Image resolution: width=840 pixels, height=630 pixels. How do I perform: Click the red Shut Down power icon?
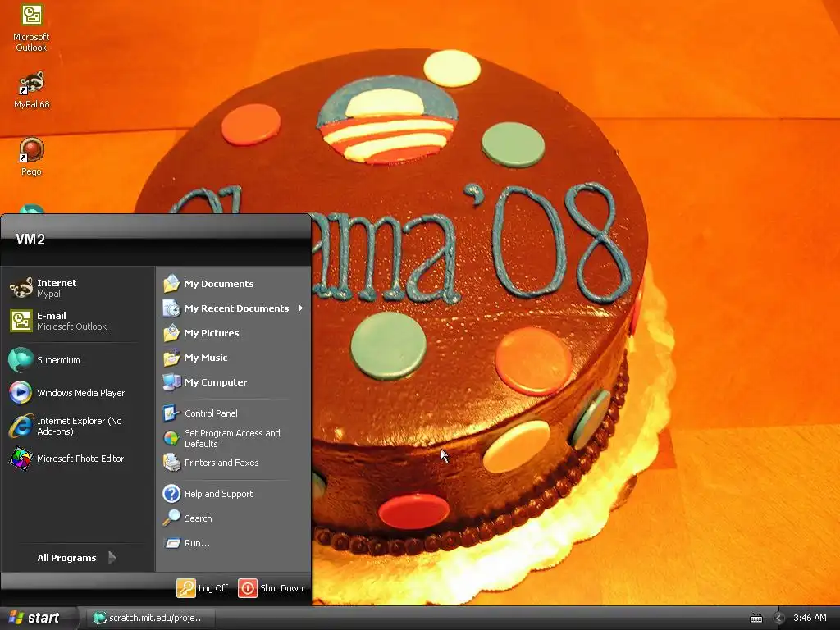(248, 588)
